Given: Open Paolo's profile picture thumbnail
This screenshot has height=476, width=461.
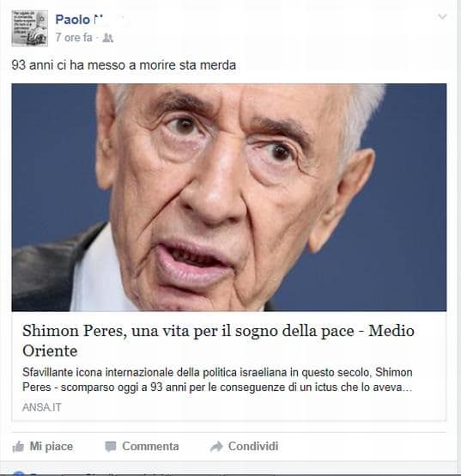Looking at the screenshot, I should 30,28.
